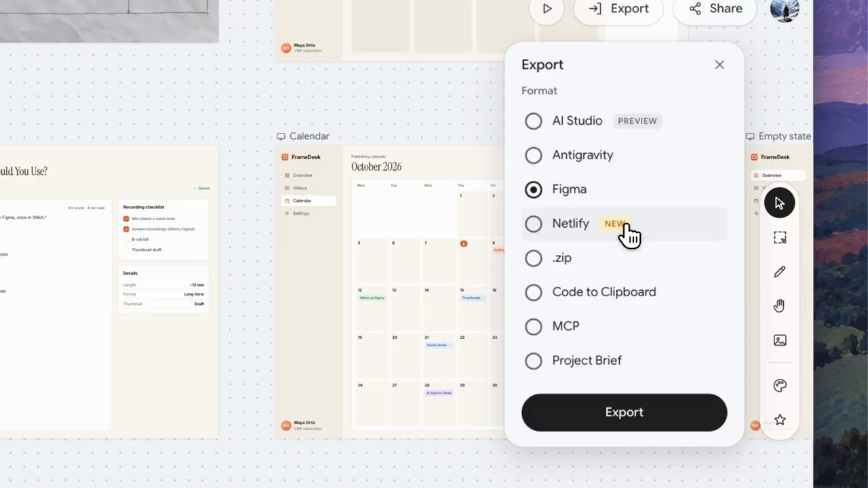Click Overview in Empty state frame sidebar

coord(778,176)
